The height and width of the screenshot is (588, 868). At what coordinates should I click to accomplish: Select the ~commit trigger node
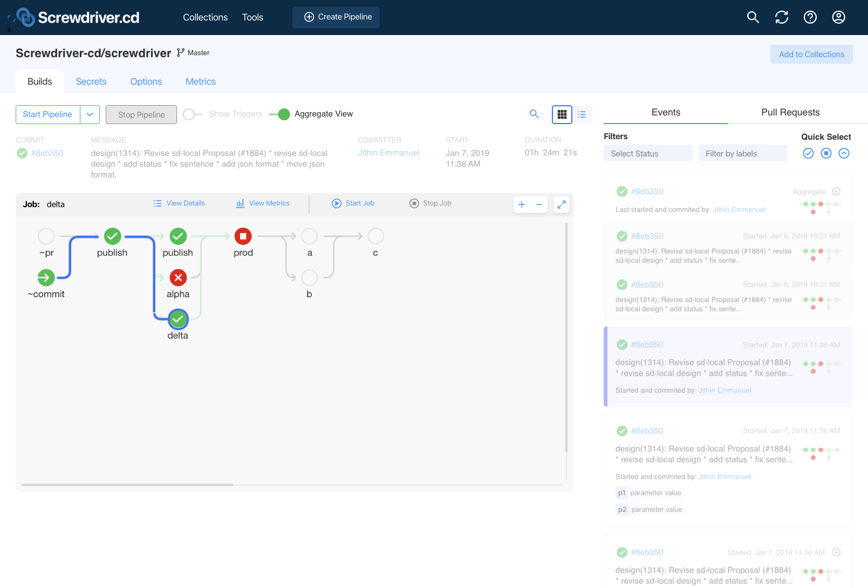[x=46, y=278]
